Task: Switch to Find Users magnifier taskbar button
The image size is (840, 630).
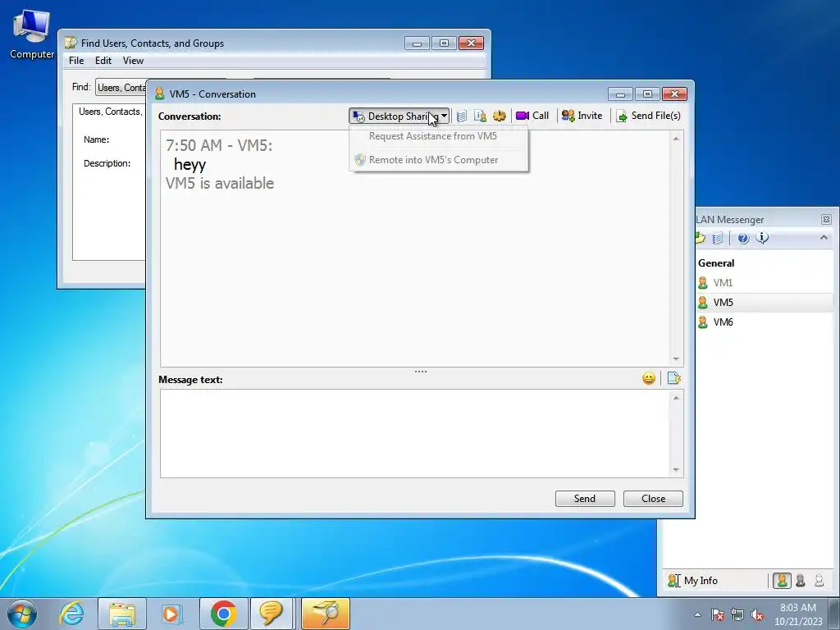Action: pyautogui.click(x=326, y=614)
